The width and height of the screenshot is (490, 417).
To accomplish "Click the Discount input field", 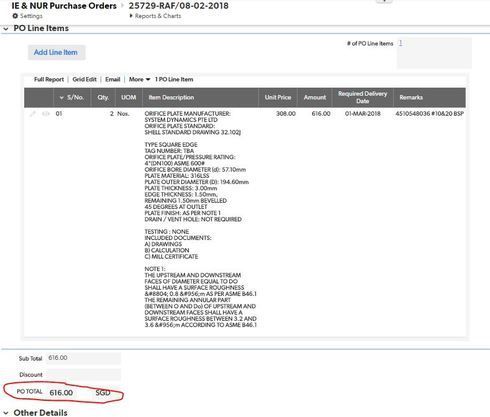I will point(83,375).
